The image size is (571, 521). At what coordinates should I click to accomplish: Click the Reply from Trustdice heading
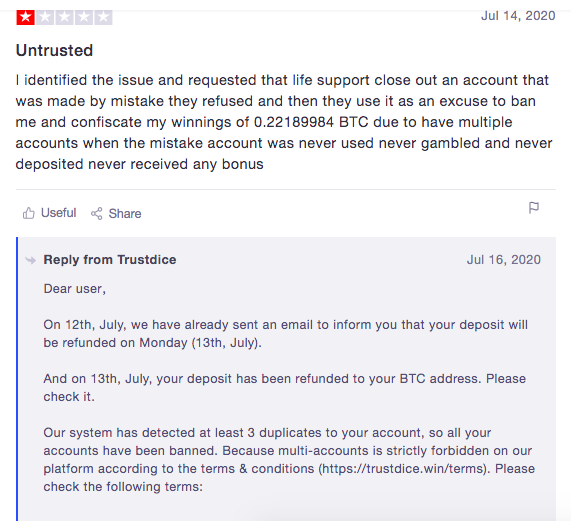click(x=110, y=260)
